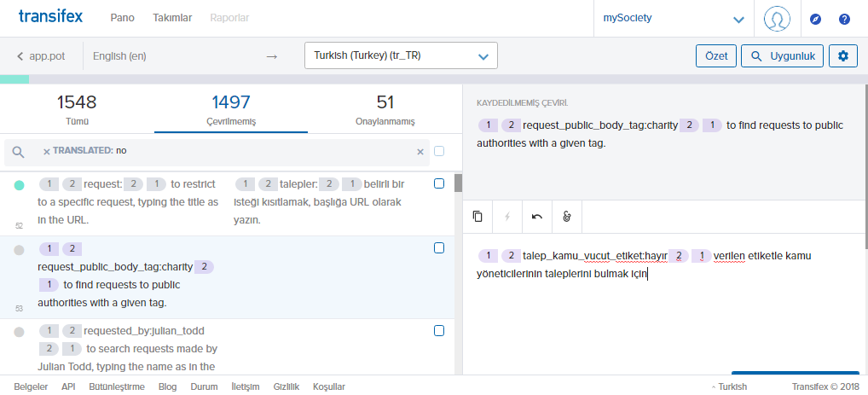The image size is (868, 395).
Task: Click the translation progress bar
Action: tap(434, 79)
